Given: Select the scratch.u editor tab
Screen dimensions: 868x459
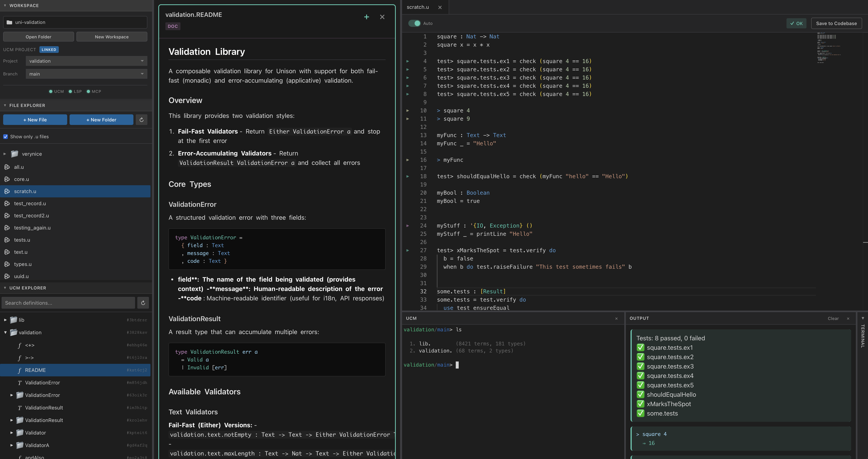Looking at the screenshot, I should (418, 7).
